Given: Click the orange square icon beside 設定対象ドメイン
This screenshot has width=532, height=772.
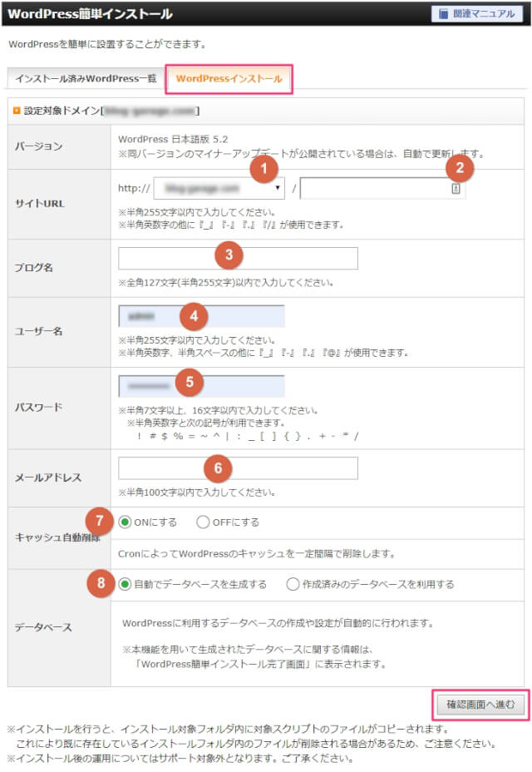Looking at the screenshot, I should click(17, 111).
